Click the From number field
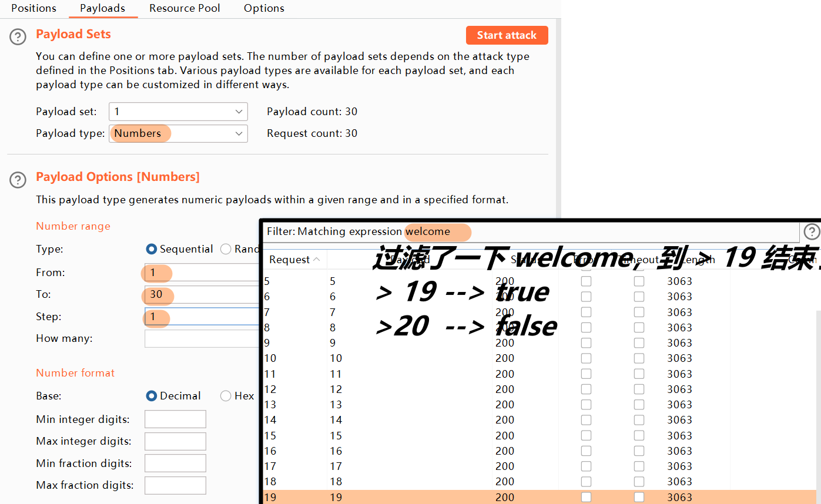This screenshot has width=821, height=504. point(200,273)
